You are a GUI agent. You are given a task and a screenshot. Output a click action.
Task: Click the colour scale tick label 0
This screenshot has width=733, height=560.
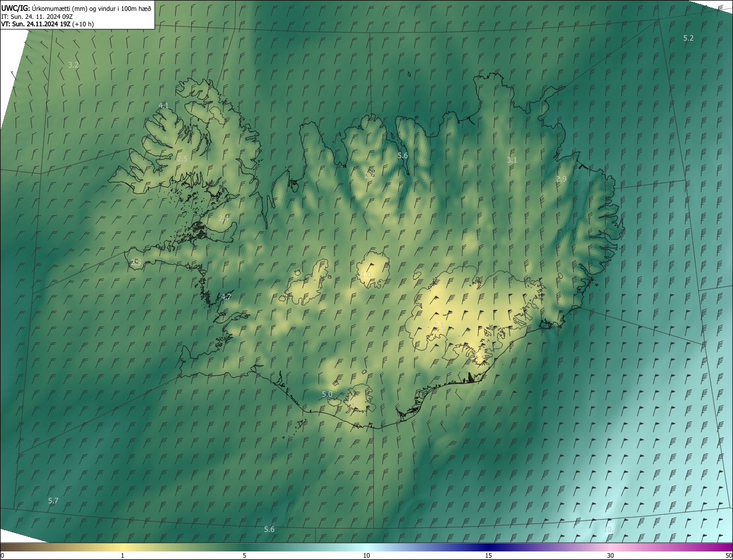pyautogui.click(x=2, y=555)
